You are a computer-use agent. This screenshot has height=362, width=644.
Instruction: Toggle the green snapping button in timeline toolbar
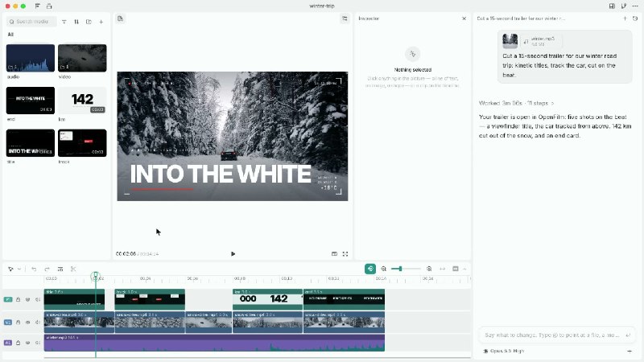[x=370, y=269]
